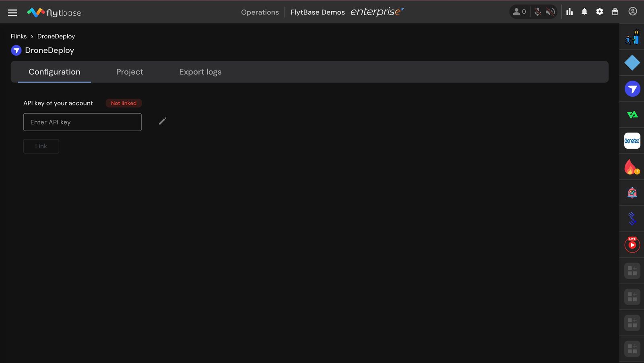Open the green VA logo sidebar app

point(632,115)
